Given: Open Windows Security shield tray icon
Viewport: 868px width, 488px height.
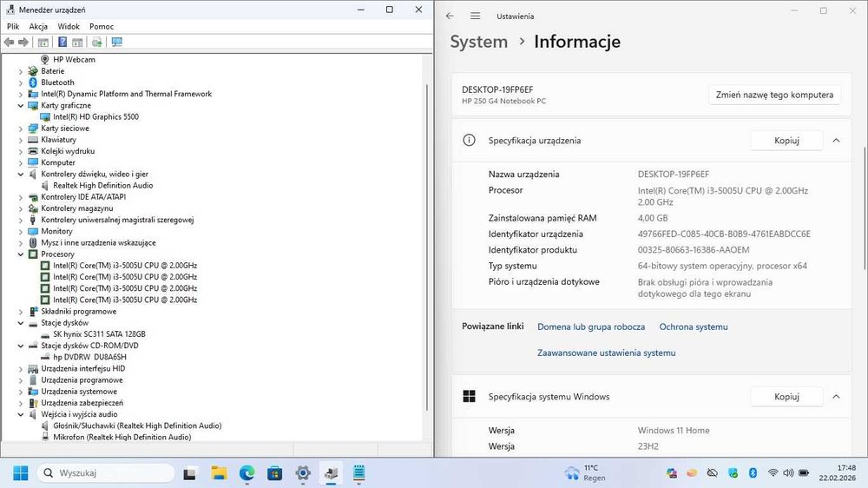Looking at the screenshot, I should coord(733,473).
